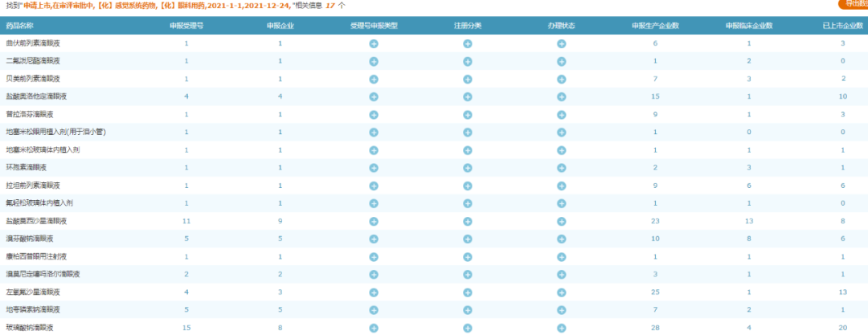Open 申报生产企业数 value 23 for 盐酸莫西沙星滴眼液
This screenshot has width=868, height=335.
click(x=656, y=221)
